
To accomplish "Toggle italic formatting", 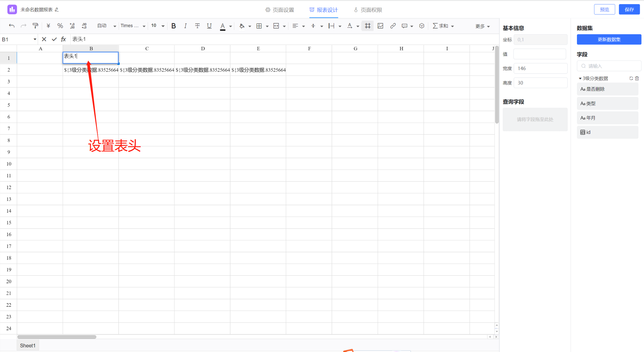I will coord(185,26).
